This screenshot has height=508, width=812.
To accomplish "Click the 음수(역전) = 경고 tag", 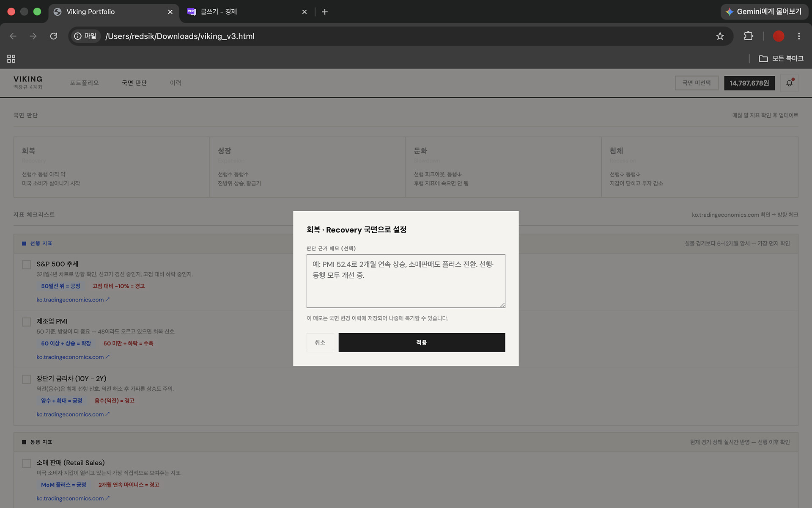I will pyautogui.click(x=114, y=400).
